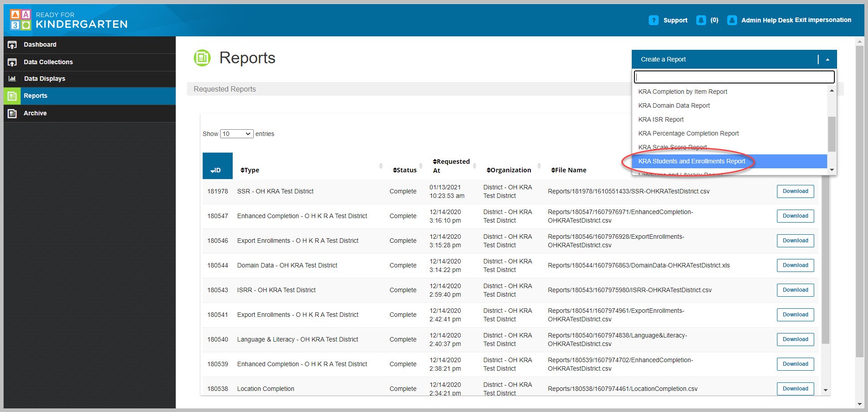Click the Language & Literacy - OH KRA Test District cell
The image size is (868, 412).
click(298, 339)
